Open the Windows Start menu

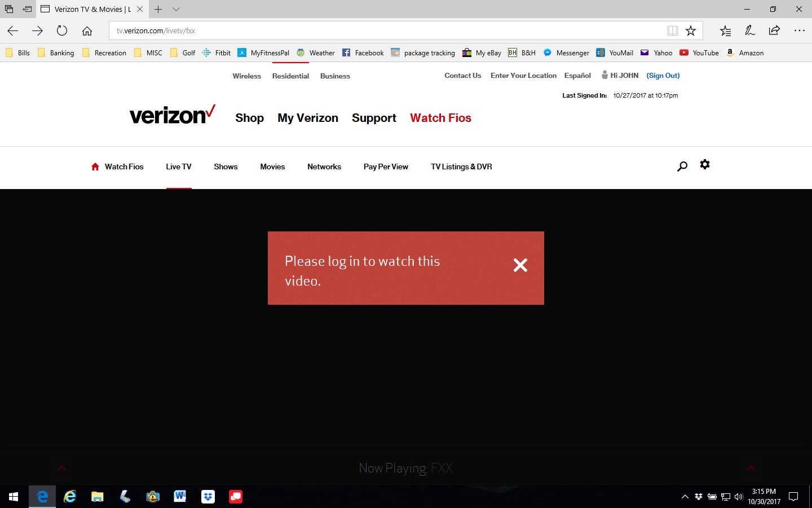click(14, 497)
